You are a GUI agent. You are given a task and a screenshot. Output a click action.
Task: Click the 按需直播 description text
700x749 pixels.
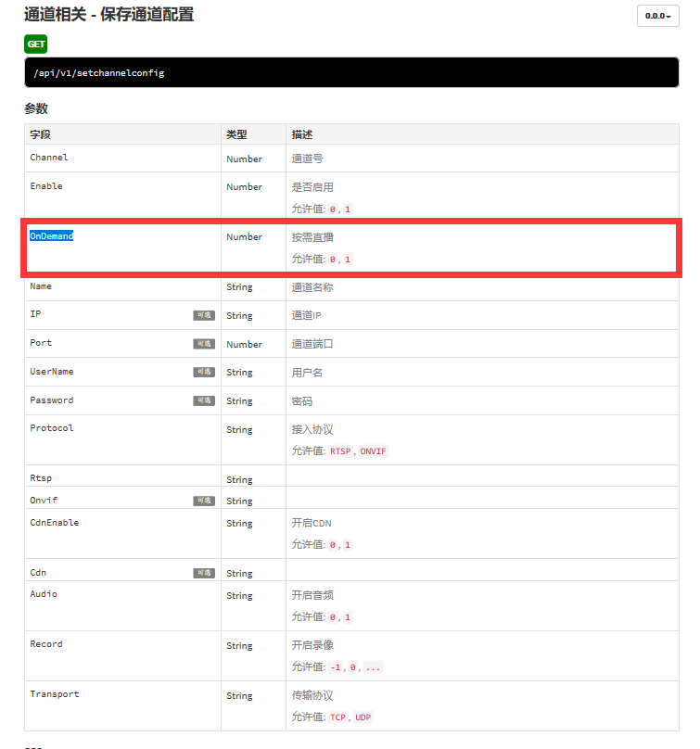tap(312, 237)
